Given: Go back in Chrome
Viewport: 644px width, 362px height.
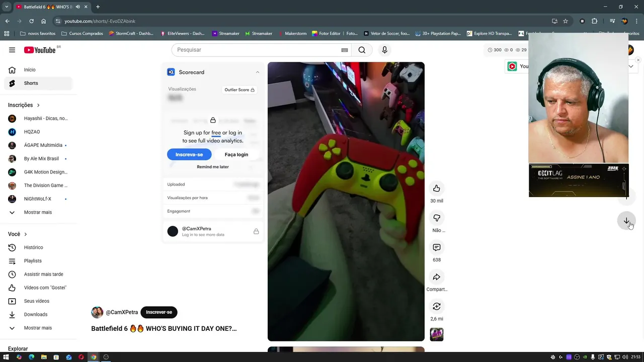Looking at the screenshot, I should click(x=7, y=21).
